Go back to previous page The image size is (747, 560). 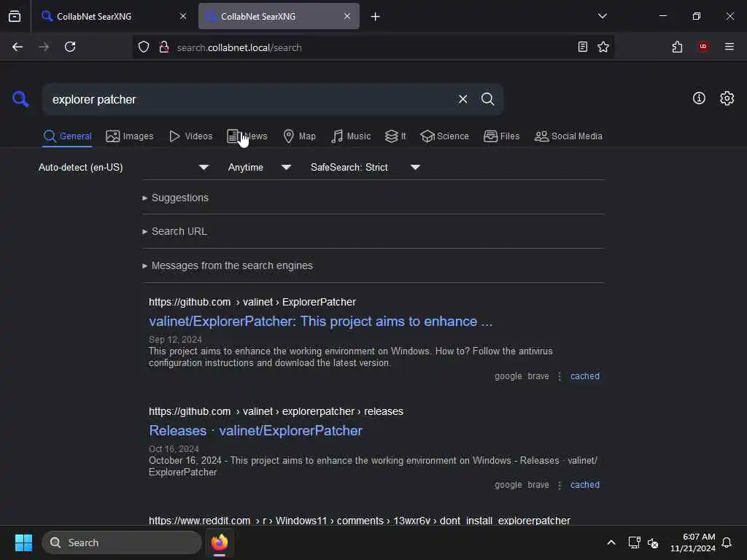(x=18, y=47)
